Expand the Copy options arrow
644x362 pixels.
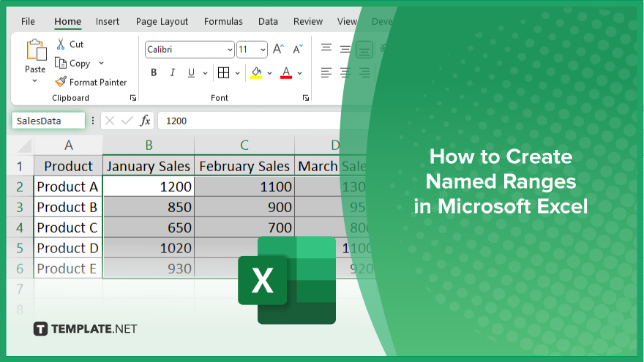click(101, 63)
